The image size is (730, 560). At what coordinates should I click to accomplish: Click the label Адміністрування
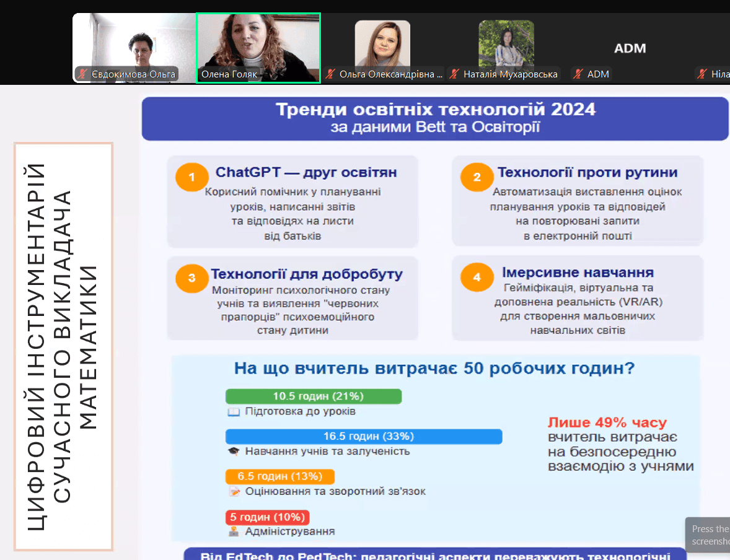point(290,532)
